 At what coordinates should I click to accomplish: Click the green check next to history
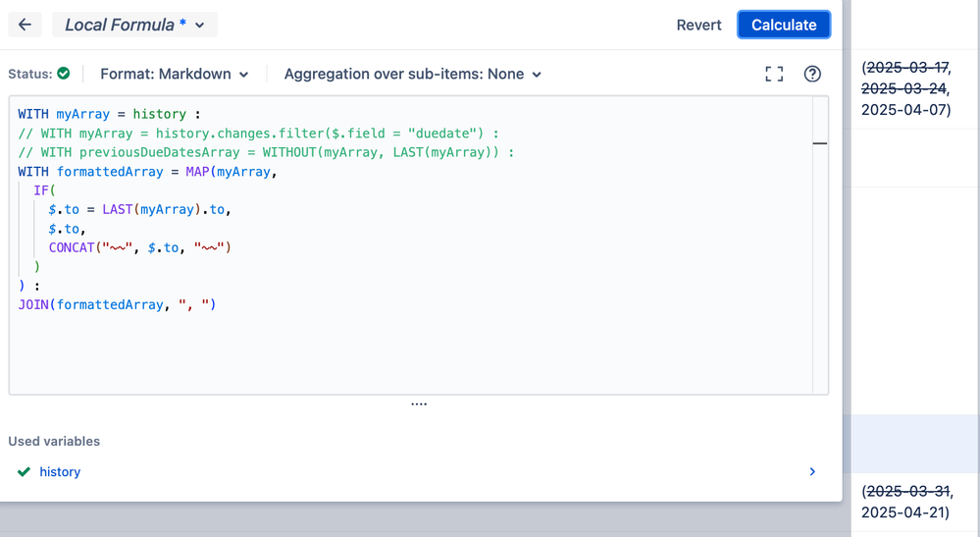tap(24, 472)
